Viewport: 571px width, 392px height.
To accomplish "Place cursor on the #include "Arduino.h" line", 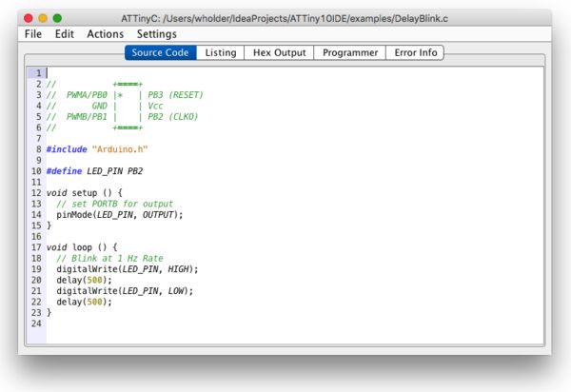I will point(97,148).
